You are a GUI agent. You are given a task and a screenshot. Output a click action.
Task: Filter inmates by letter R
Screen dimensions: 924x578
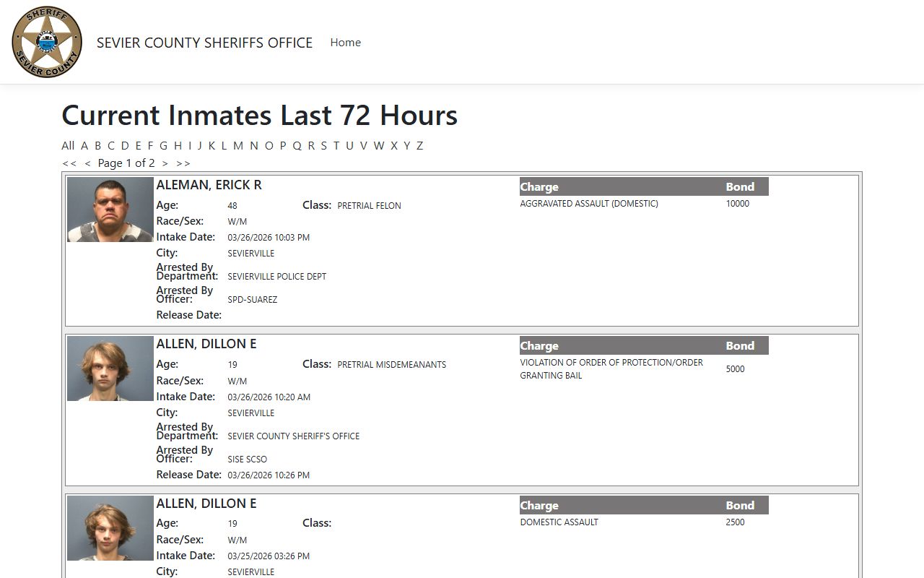pos(311,145)
